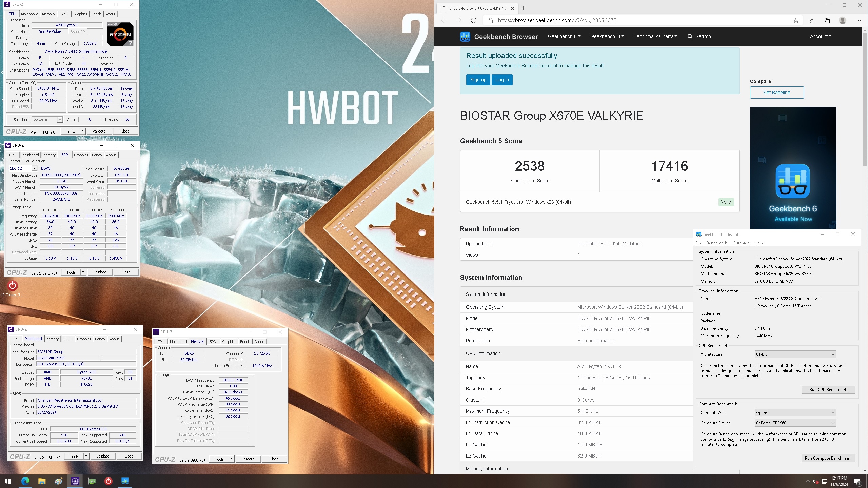Click the network tray icon
The image size is (868, 488).
point(824,481)
